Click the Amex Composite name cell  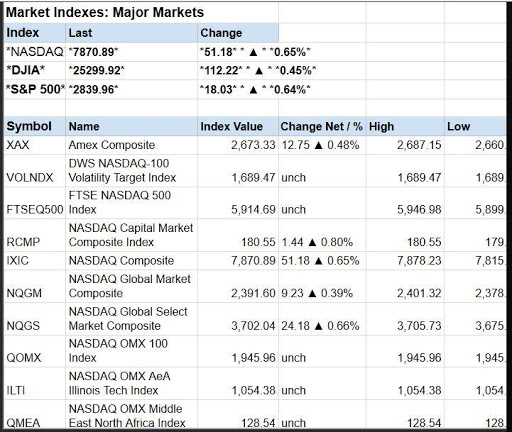coord(131,145)
